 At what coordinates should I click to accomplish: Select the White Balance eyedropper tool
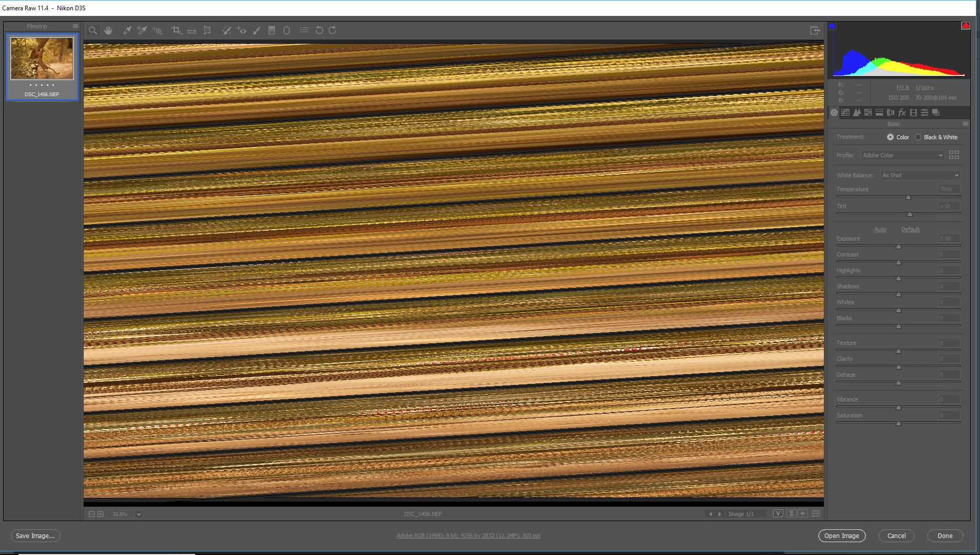[127, 30]
